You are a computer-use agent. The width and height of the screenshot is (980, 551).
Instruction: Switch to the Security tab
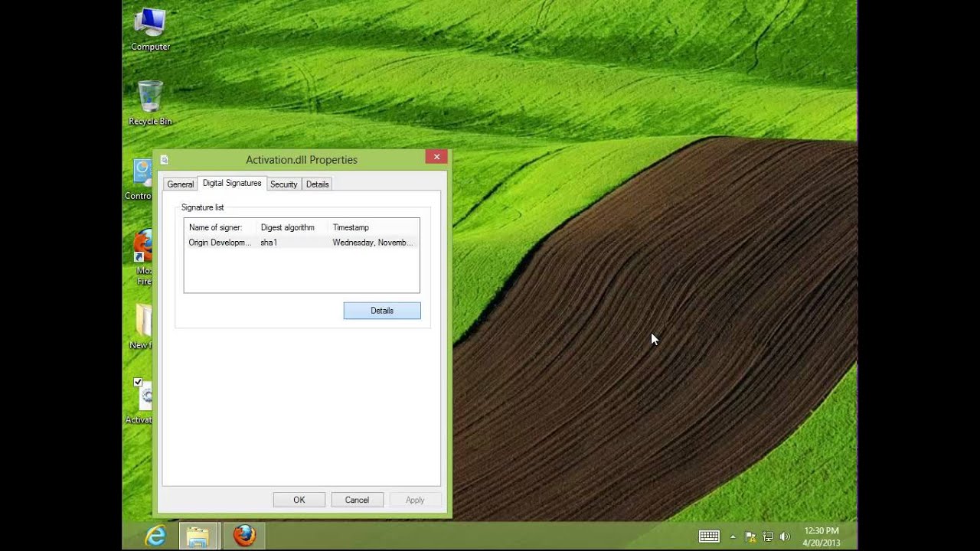(x=283, y=184)
